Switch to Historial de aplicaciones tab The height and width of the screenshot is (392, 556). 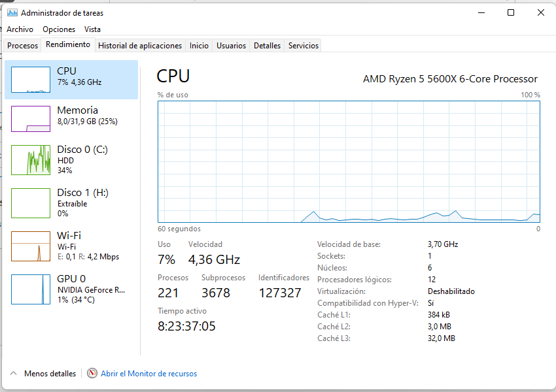[139, 46]
